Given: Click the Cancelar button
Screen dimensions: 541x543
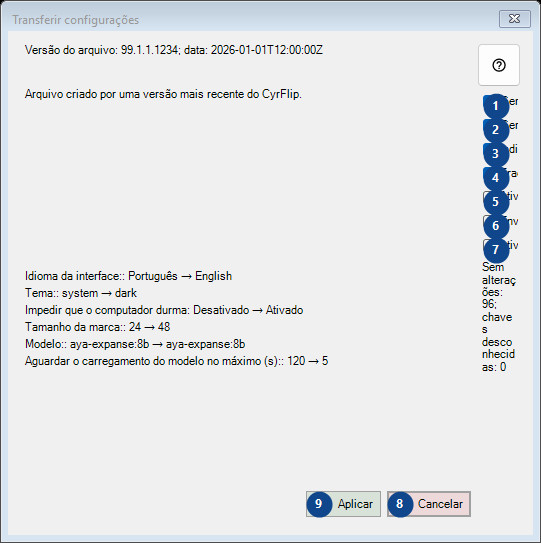Looking at the screenshot, I should pos(429,504).
